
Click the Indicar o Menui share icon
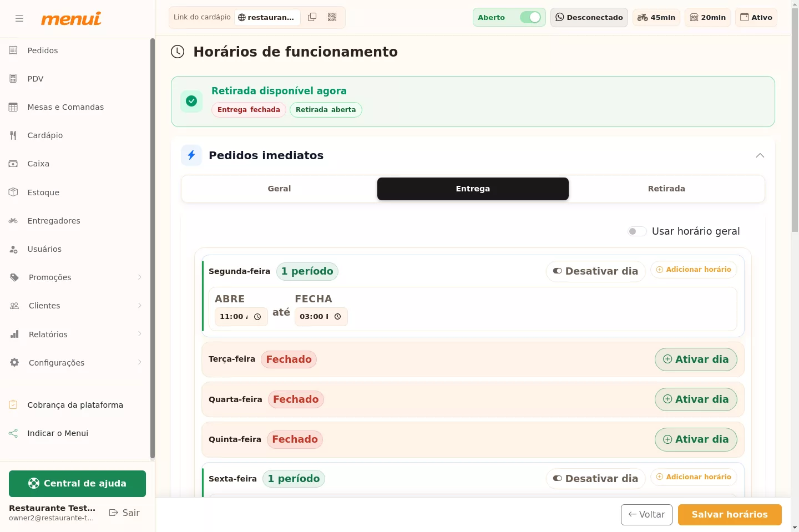pyautogui.click(x=13, y=433)
